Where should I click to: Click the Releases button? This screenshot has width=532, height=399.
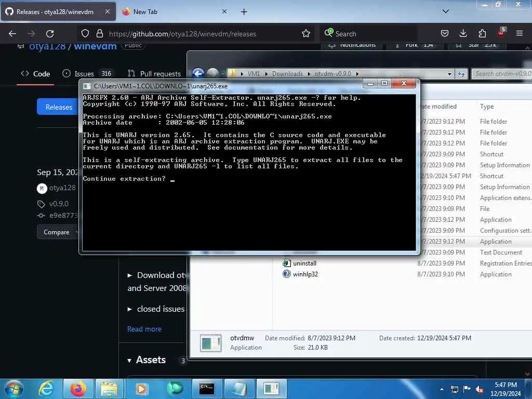tap(58, 107)
